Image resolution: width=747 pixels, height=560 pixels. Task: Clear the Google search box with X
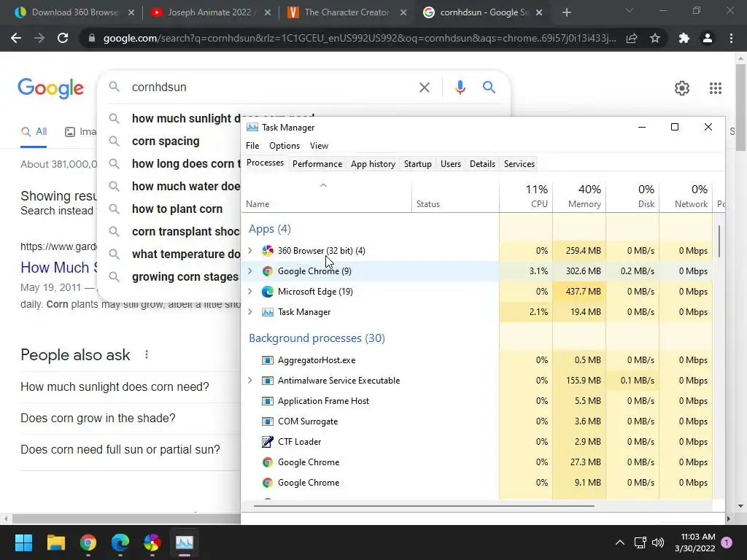(425, 87)
